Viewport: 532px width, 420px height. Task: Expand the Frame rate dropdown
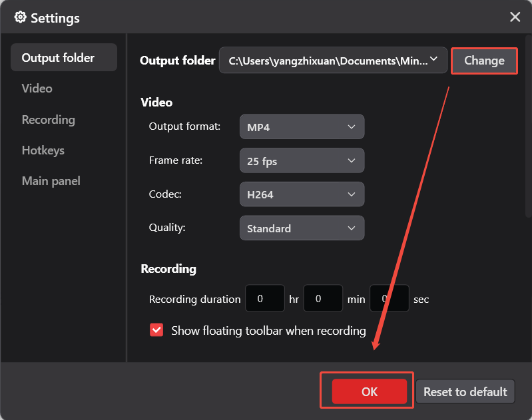pyautogui.click(x=302, y=160)
